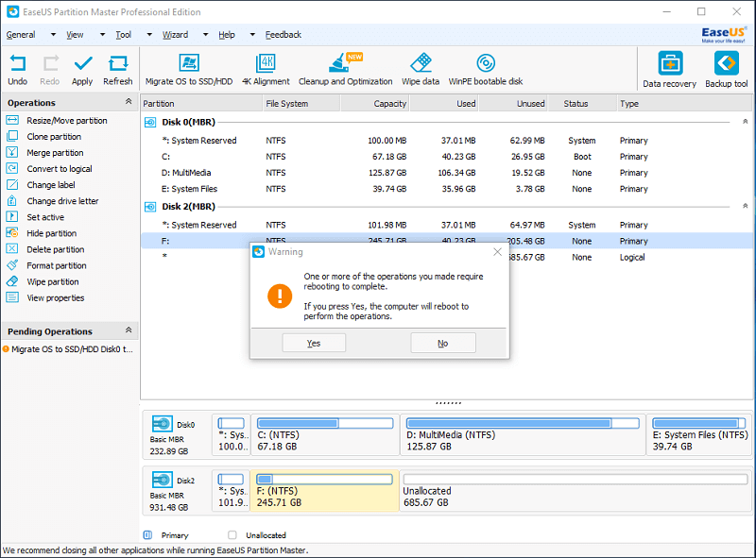Click the EaseUS logo

pyautogui.click(x=723, y=35)
